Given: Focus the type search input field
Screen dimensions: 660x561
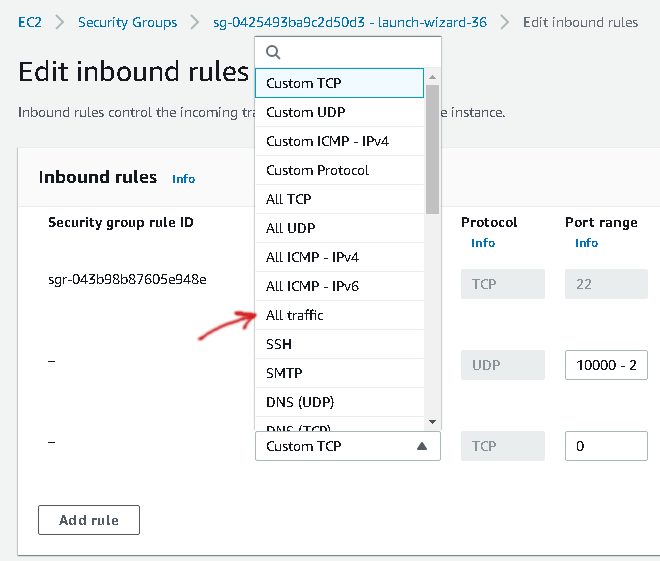Looking at the screenshot, I should click(348, 52).
